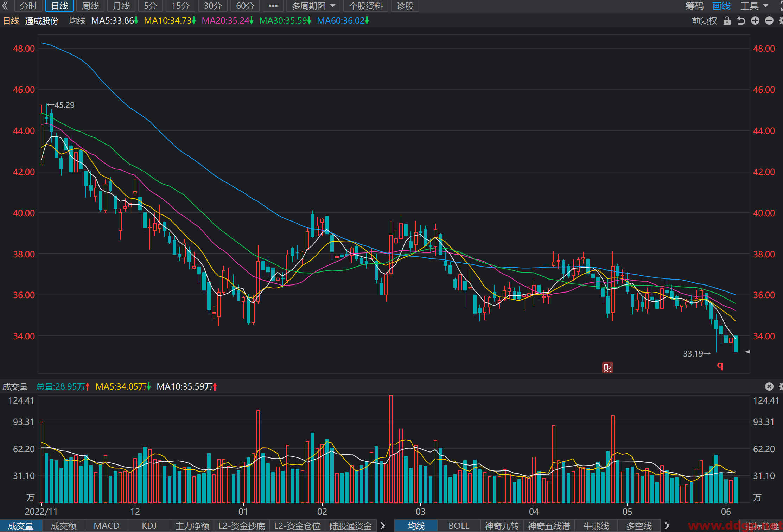Zoom out chart with minus icon
The height and width of the screenshot is (532, 783).
click(x=769, y=21)
